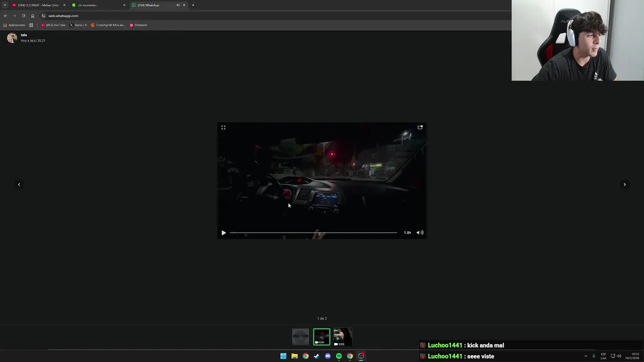Open Pinterest bookmark
Viewport: 644px width, 362px height.
(138, 25)
